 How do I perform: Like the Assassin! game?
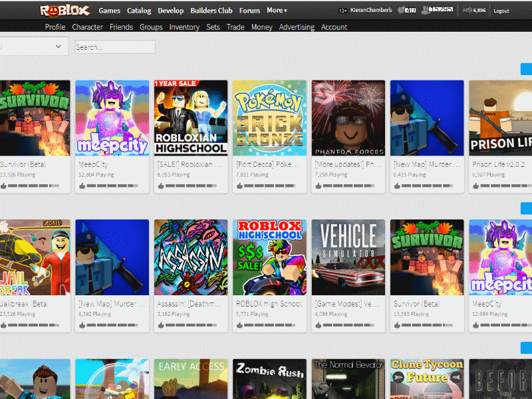click(162, 324)
